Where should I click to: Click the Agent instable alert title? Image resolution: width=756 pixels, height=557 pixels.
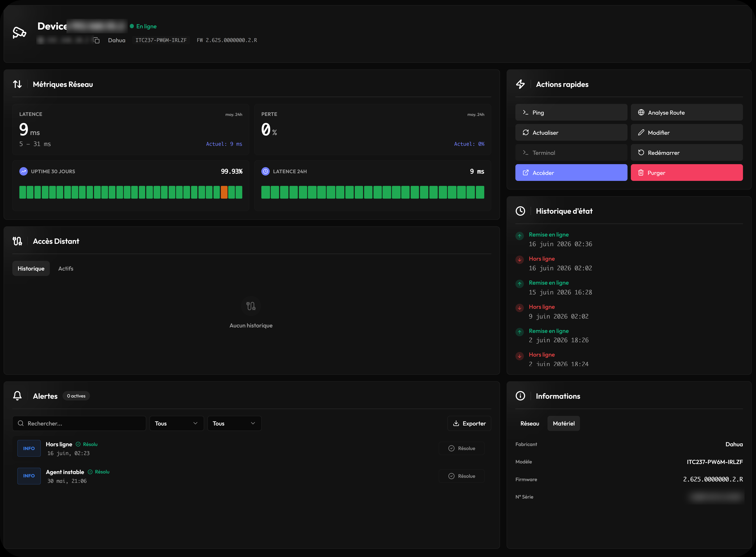(65, 472)
